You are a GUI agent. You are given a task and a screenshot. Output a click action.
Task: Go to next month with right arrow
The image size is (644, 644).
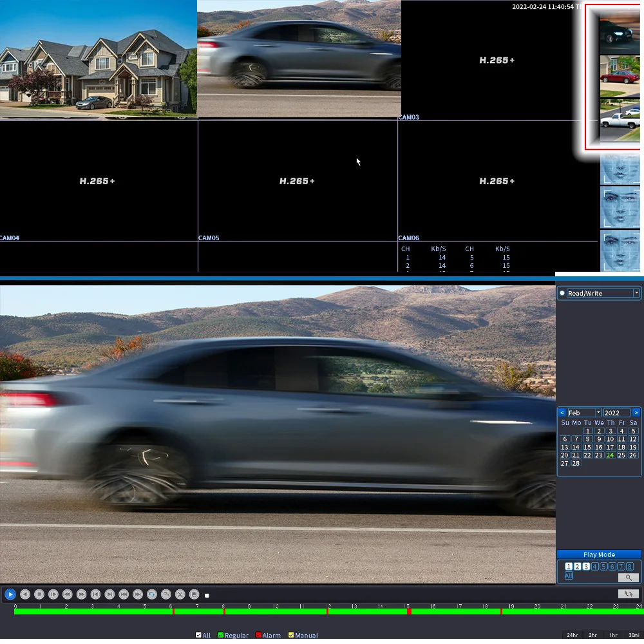coord(636,413)
